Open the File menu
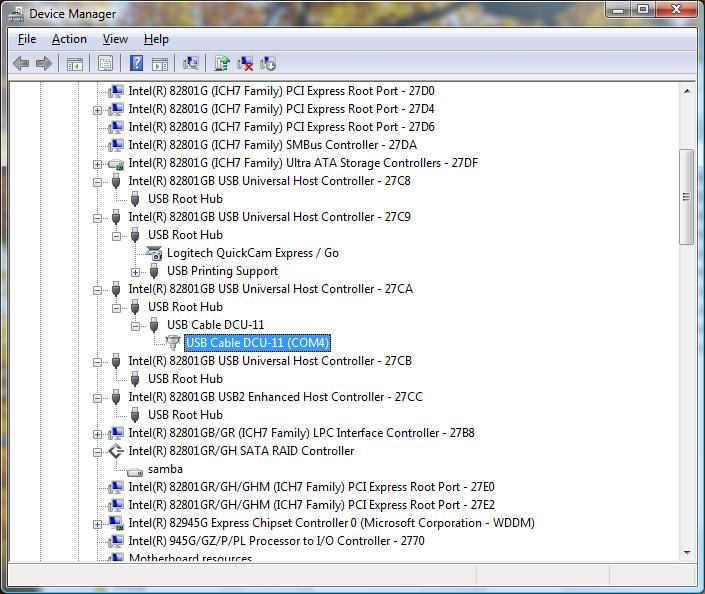The image size is (705, 594). point(27,40)
